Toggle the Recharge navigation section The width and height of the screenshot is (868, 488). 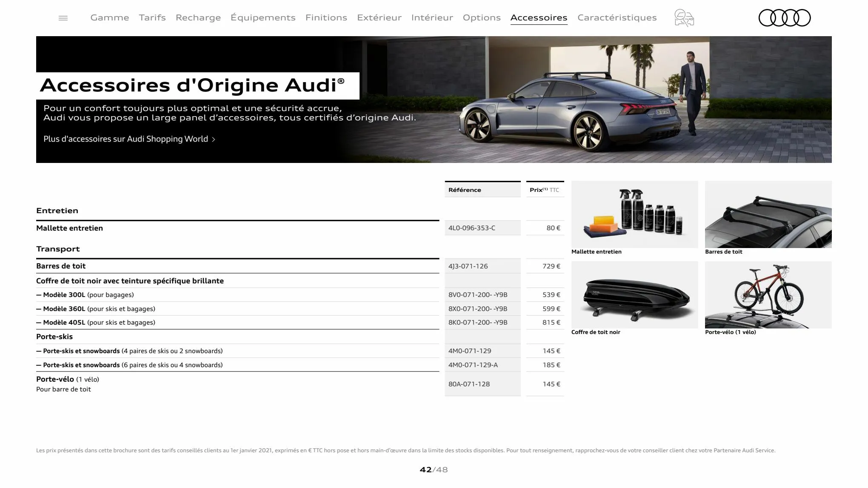point(198,17)
